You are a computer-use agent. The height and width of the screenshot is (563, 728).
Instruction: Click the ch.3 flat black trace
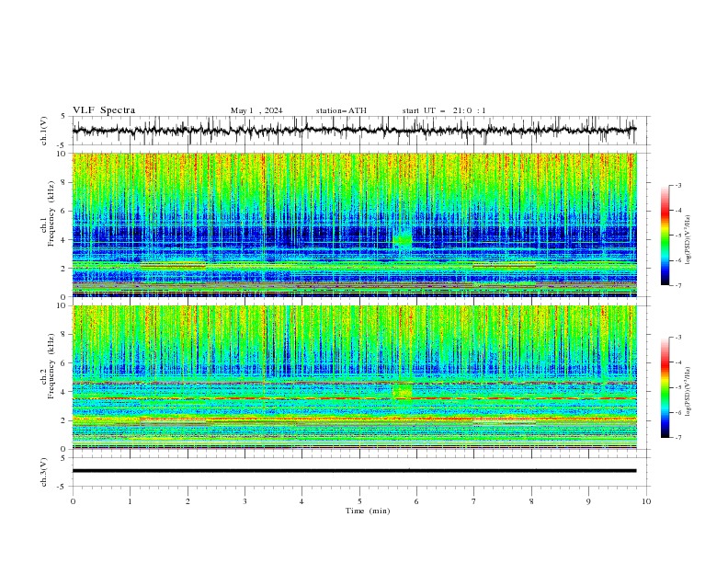coord(354,471)
